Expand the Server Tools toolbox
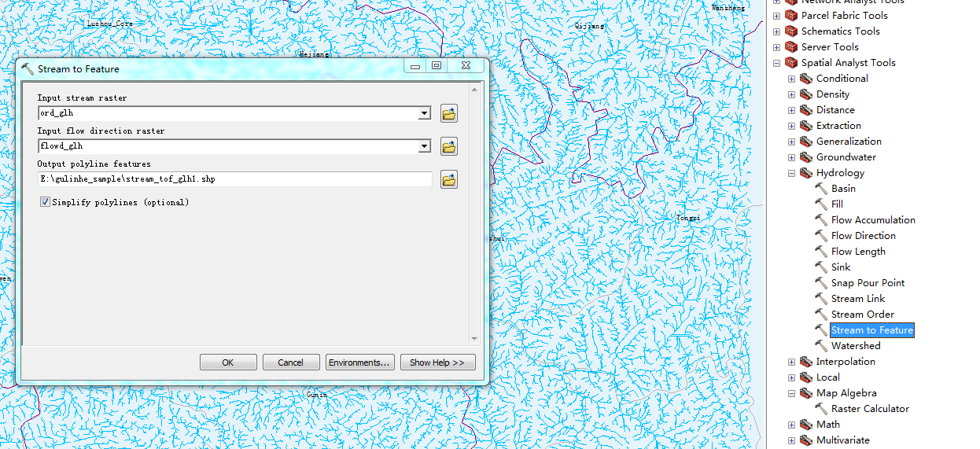 pos(776,47)
